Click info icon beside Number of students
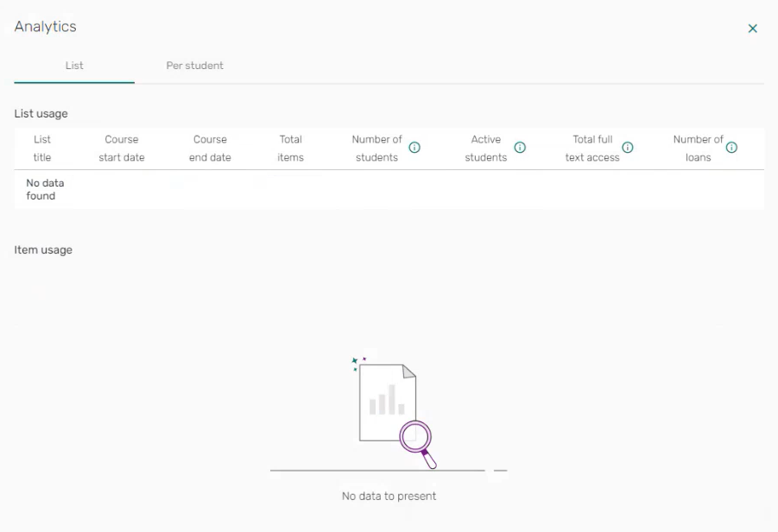This screenshot has width=778, height=532. 414,148
